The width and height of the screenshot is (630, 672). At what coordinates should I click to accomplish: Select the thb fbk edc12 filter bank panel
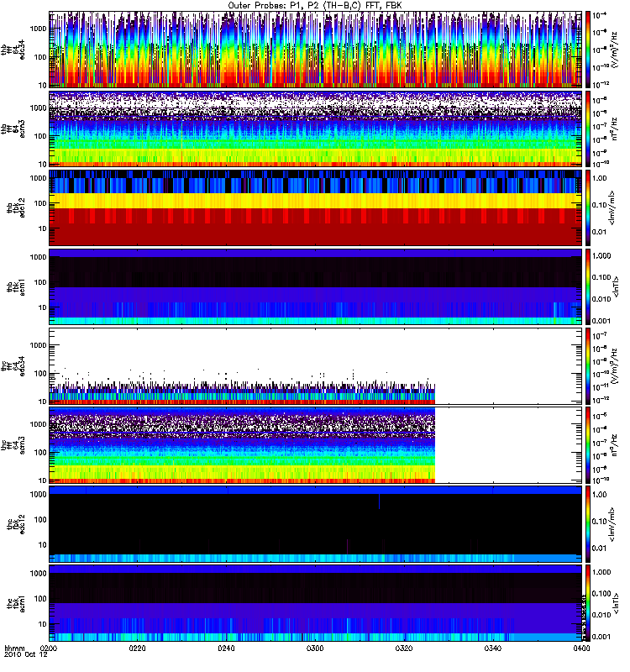pyautogui.click(x=316, y=207)
